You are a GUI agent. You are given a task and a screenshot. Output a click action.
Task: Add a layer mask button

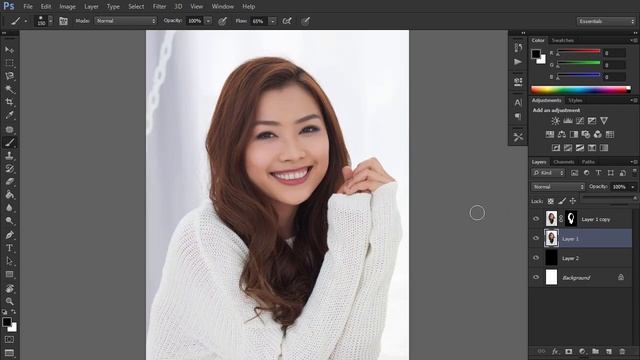tap(569, 351)
